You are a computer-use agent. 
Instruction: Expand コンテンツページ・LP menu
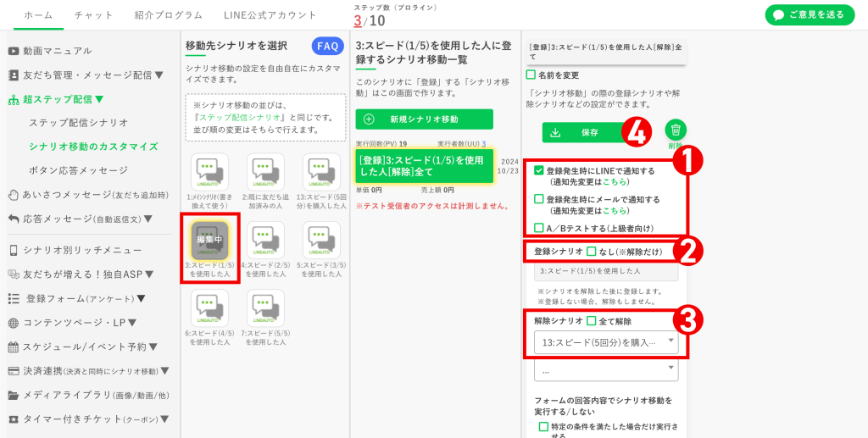coord(73,323)
